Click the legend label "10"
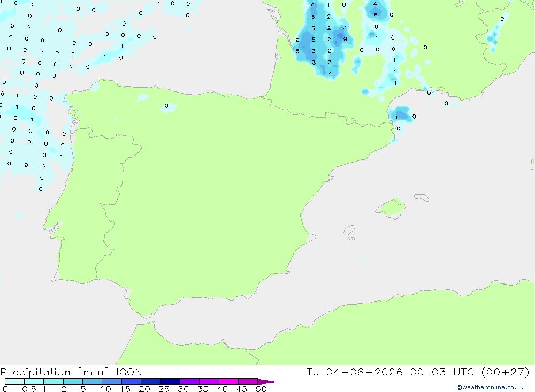Viewport: 535px width, 392px height. [106, 389]
